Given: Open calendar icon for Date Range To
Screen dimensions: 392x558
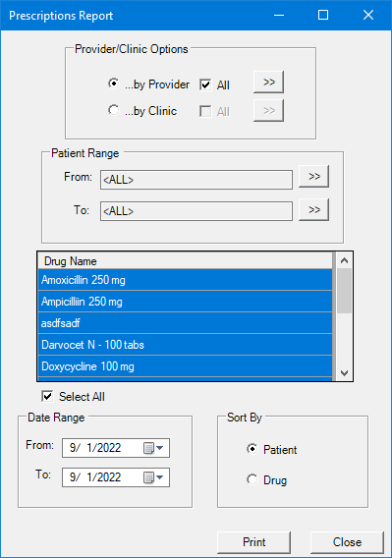Looking at the screenshot, I should click(x=148, y=477).
